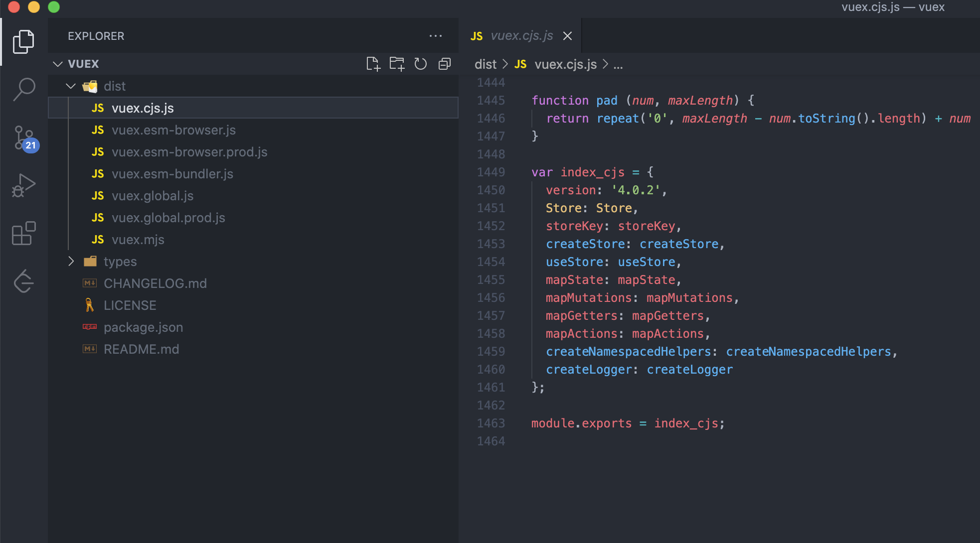Viewport: 980px width, 543px height.
Task: Open the Explorer view in activity bar
Action: coord(23,42)
